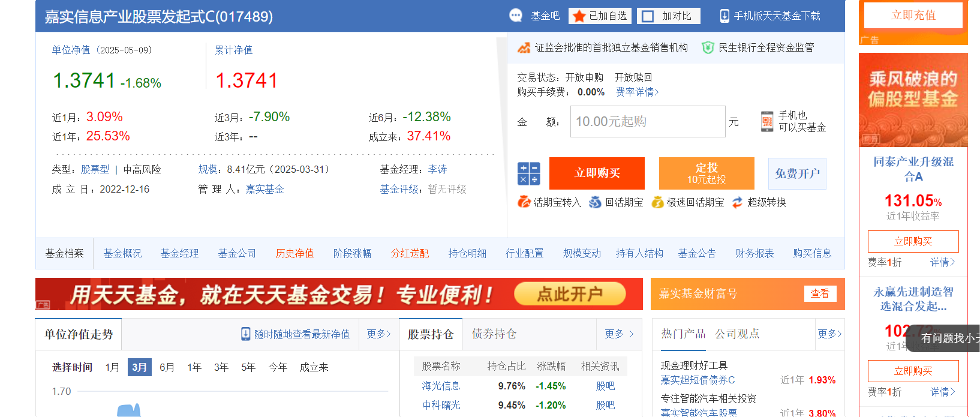
Task: Open 股吧 link for 海光信息
Action: [x=605, y=386]
